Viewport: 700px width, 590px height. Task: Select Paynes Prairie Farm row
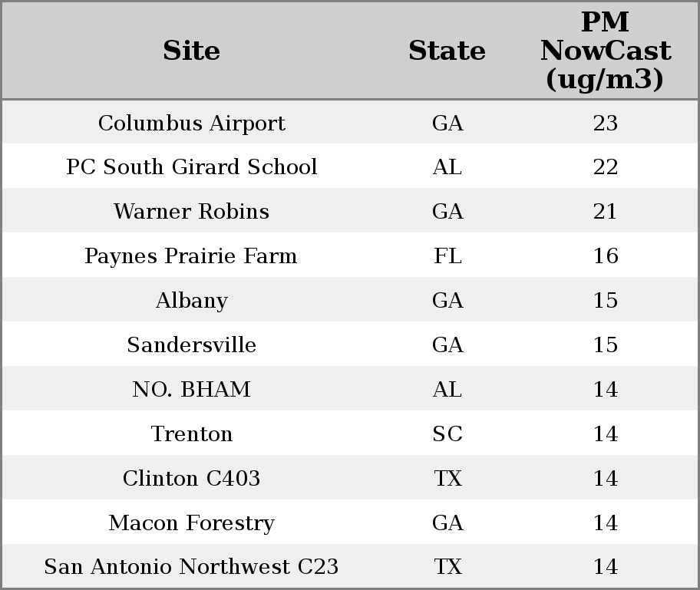[191, 256]
